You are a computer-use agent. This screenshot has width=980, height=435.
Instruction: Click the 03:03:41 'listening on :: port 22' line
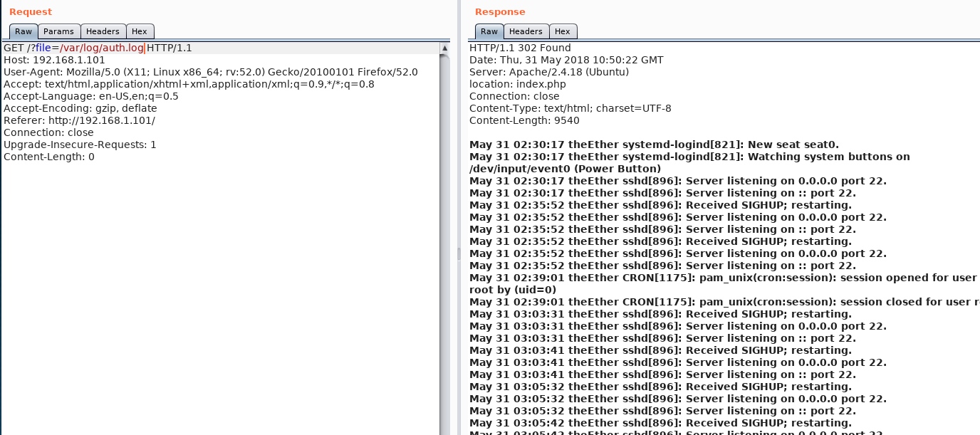[663, 375]
